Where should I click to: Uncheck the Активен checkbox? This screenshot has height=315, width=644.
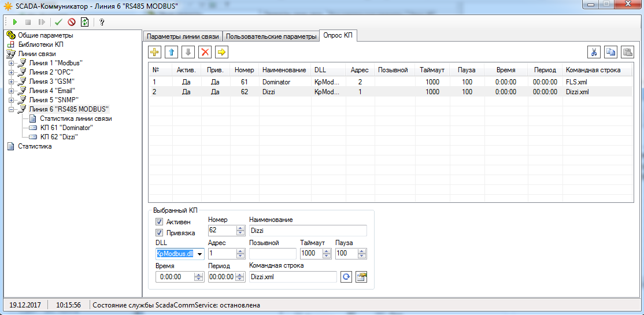pos(159,222)
